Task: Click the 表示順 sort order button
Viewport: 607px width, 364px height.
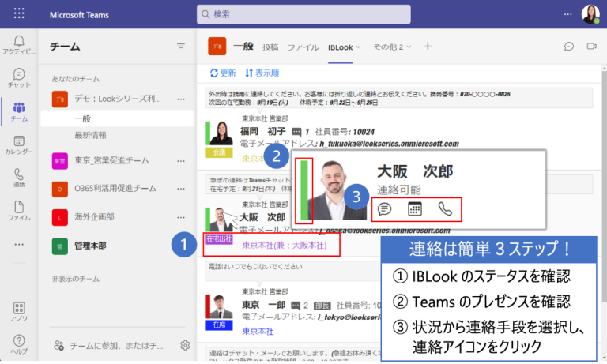Action: 262,73
